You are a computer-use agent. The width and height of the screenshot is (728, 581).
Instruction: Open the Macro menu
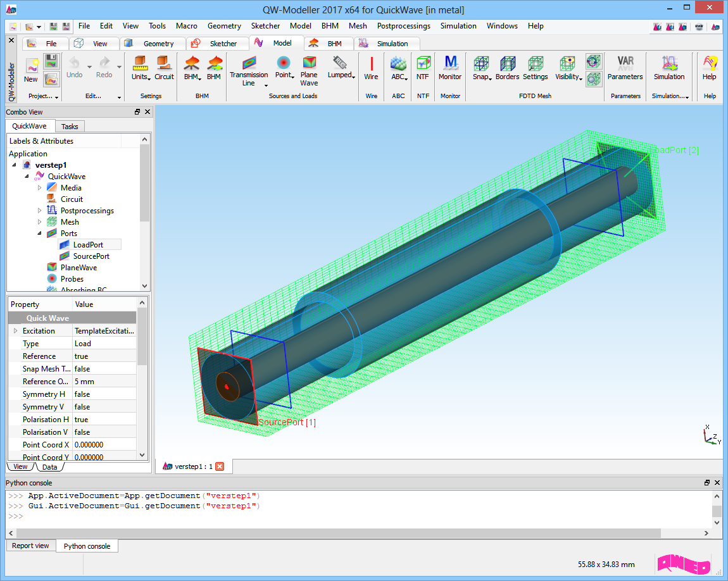187,26
